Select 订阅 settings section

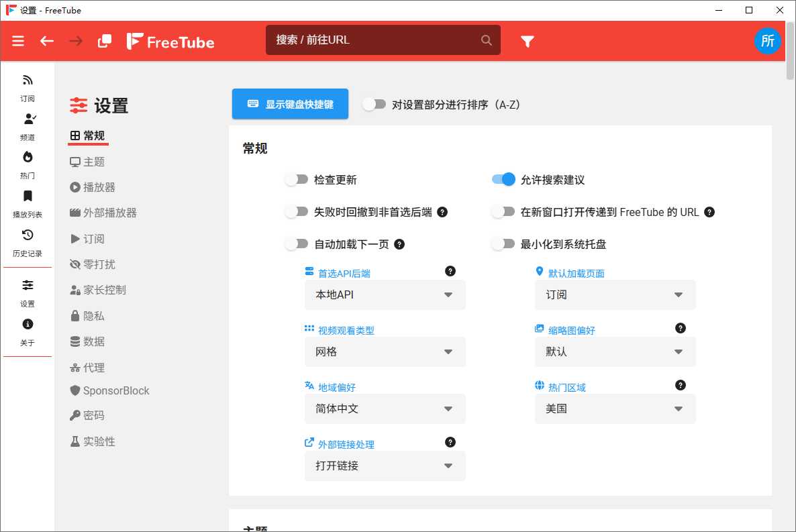point(87,239)
